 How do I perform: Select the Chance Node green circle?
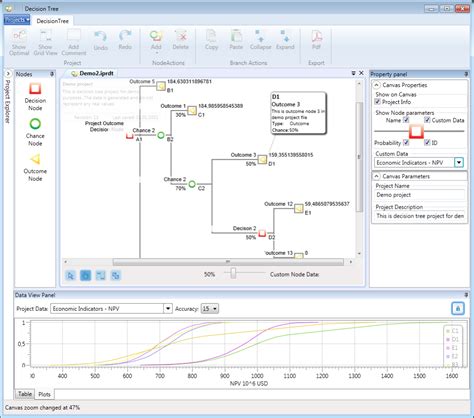coord(35,124)
